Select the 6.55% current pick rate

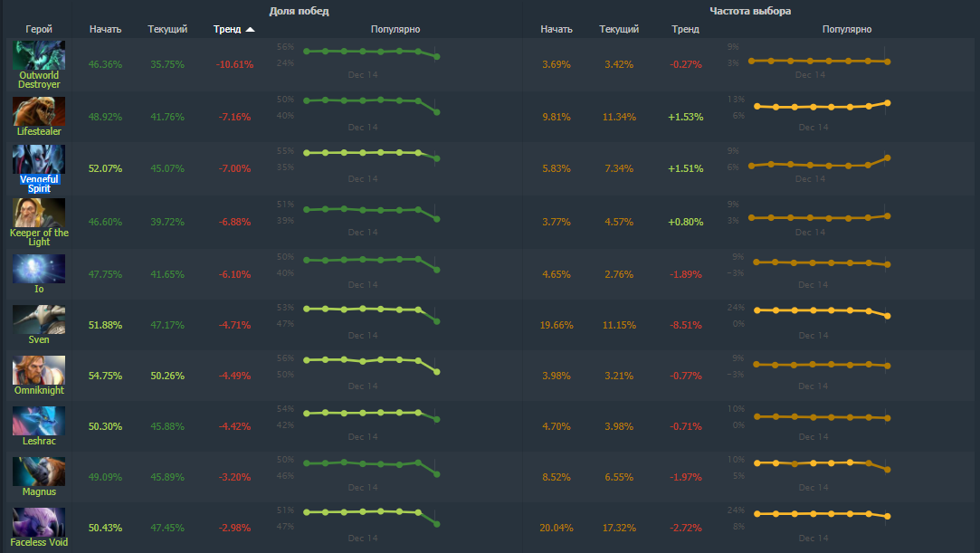[x=619, y=477]
